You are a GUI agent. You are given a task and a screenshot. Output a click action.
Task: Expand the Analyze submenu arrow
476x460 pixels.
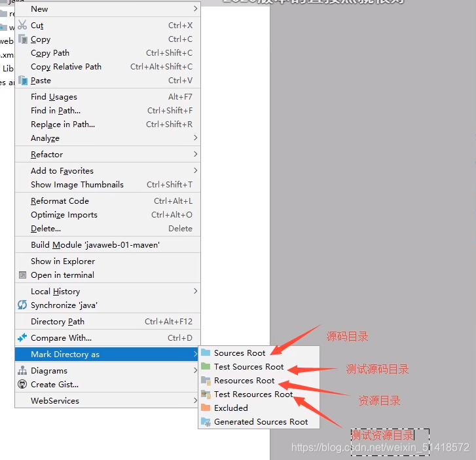pyautogui.click(x=196, y=138)
